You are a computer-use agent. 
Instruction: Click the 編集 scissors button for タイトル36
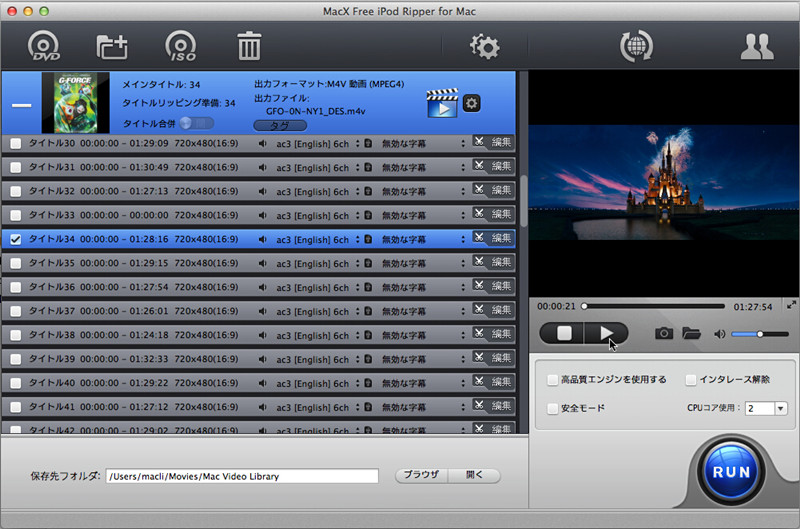[493, 286]
